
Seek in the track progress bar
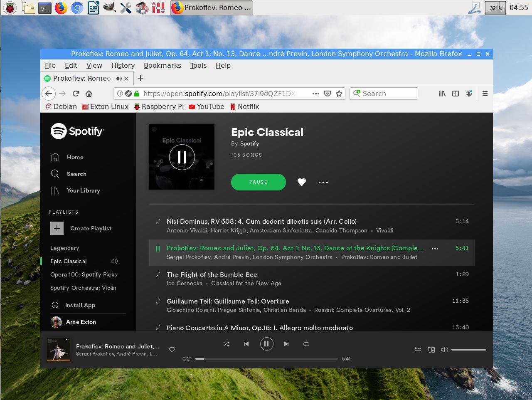tap(266, 358)
